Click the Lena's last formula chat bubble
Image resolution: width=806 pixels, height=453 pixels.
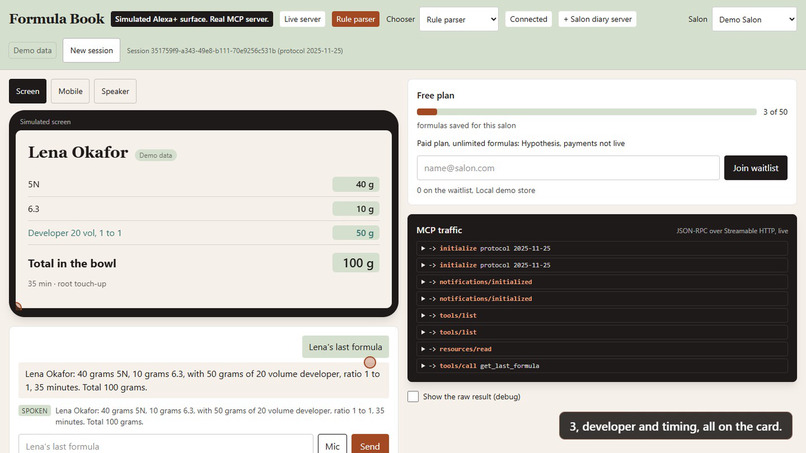(345, 347)
